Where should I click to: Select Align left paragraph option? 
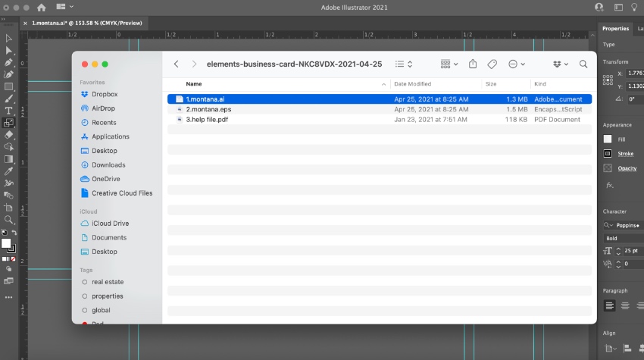pyautogui.click(x=609, y=305)
